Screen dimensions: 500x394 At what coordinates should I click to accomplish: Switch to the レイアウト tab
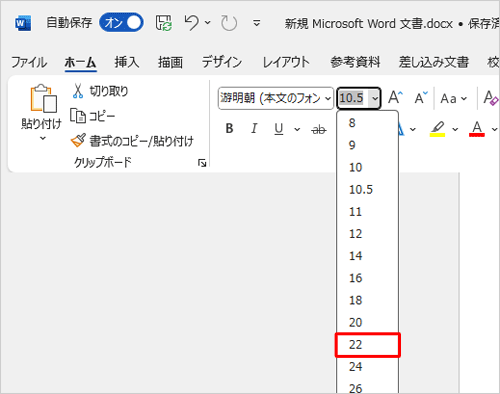pos(286,62)
